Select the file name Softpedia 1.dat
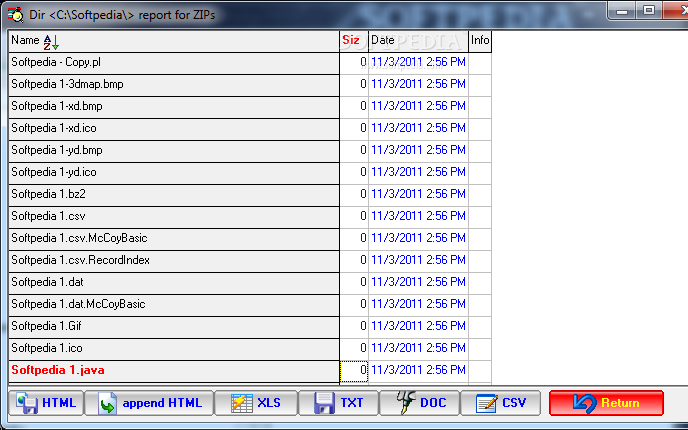The height and width of the screenshot is (430, 688). 47,282
